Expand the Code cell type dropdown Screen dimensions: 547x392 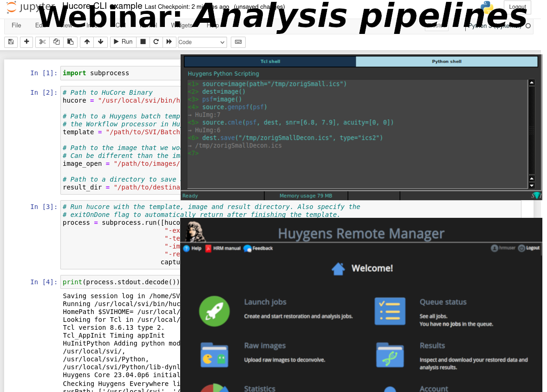[x=202, y=42]
